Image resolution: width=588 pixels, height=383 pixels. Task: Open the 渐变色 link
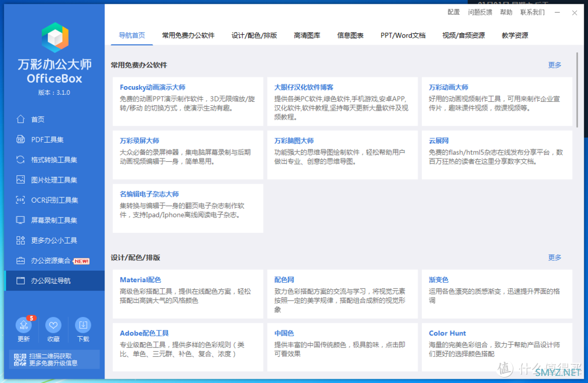pyautogui.click(x=439, y=280)
